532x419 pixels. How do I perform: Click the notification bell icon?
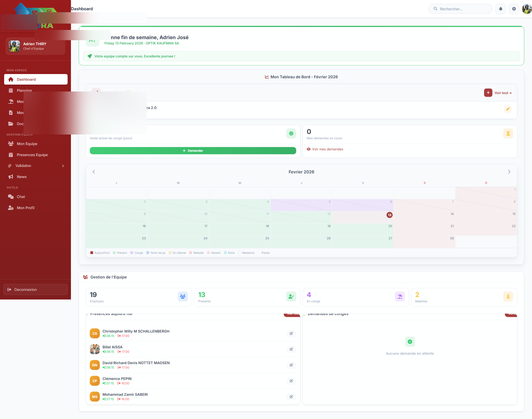[500, 9]
